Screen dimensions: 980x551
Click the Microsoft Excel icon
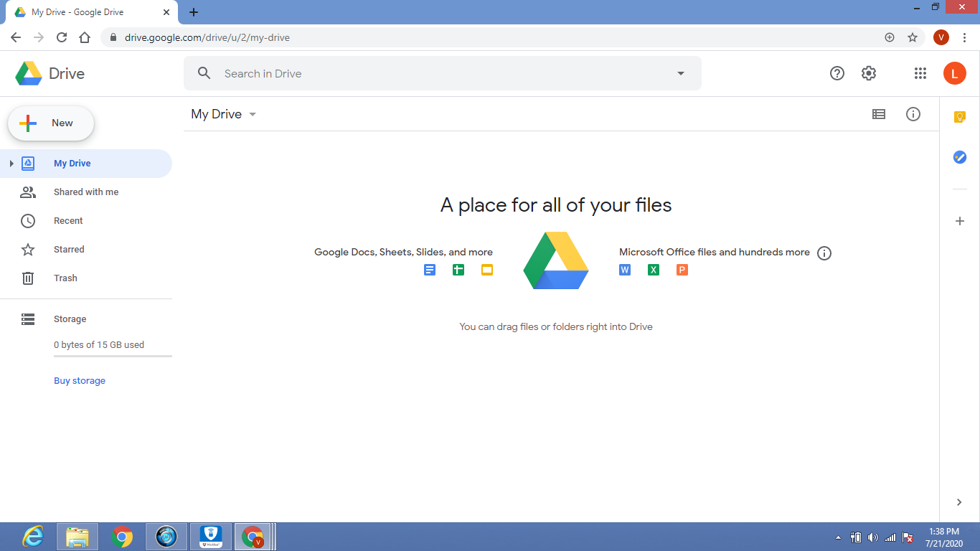pos(654,270)
